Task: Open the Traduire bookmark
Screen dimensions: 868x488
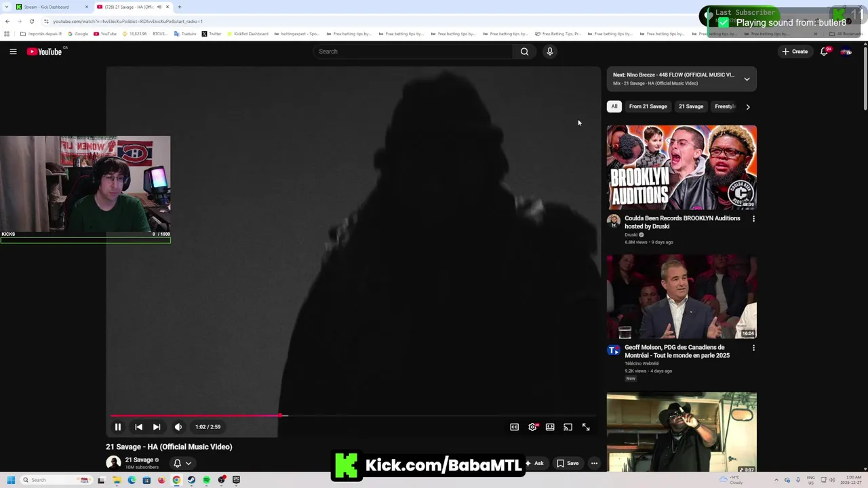Action: coord(184,34)
